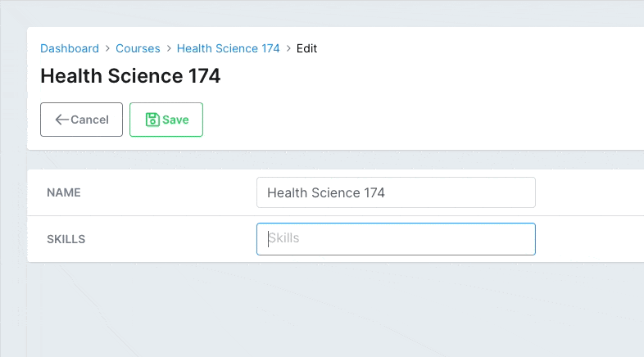Open Health Science 174 breadcrumb link

[x=228, y=48]
